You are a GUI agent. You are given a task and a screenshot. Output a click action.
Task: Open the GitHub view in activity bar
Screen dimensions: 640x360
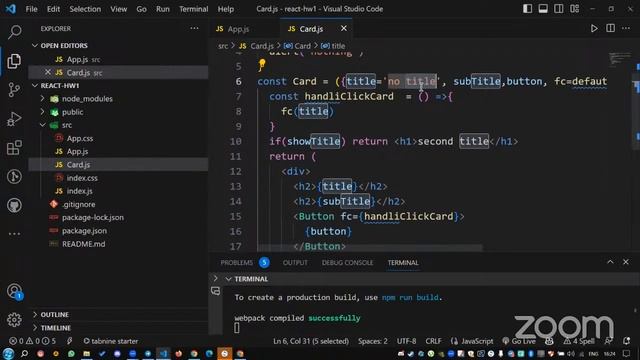14,205
